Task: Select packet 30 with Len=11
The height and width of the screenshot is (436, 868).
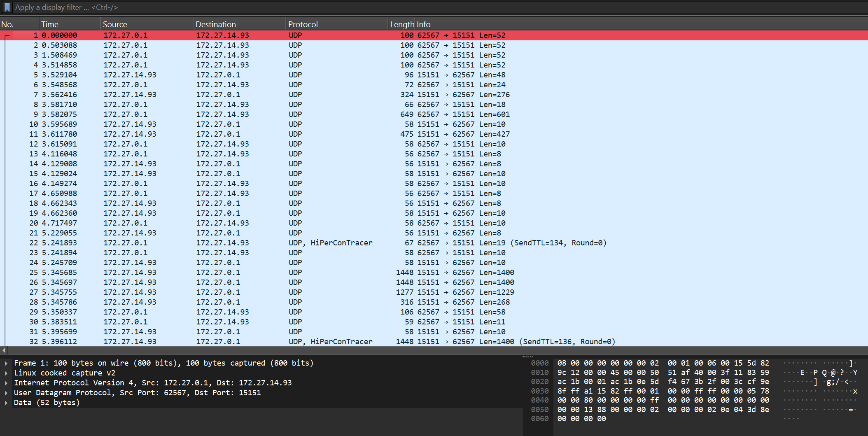Action: [434, 322]
